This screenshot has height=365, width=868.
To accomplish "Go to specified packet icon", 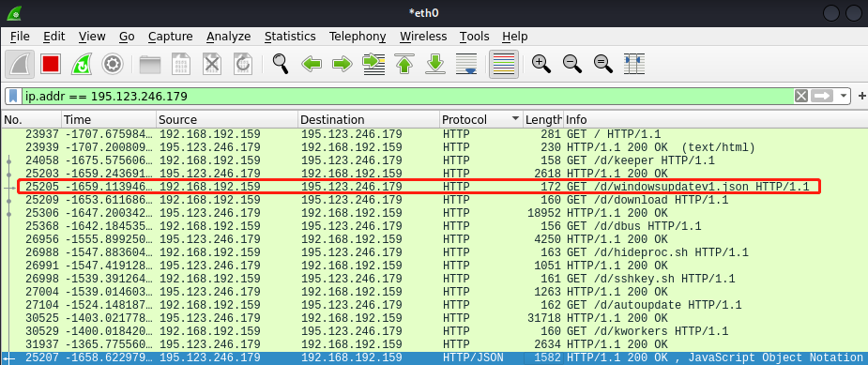I will 373,64.
